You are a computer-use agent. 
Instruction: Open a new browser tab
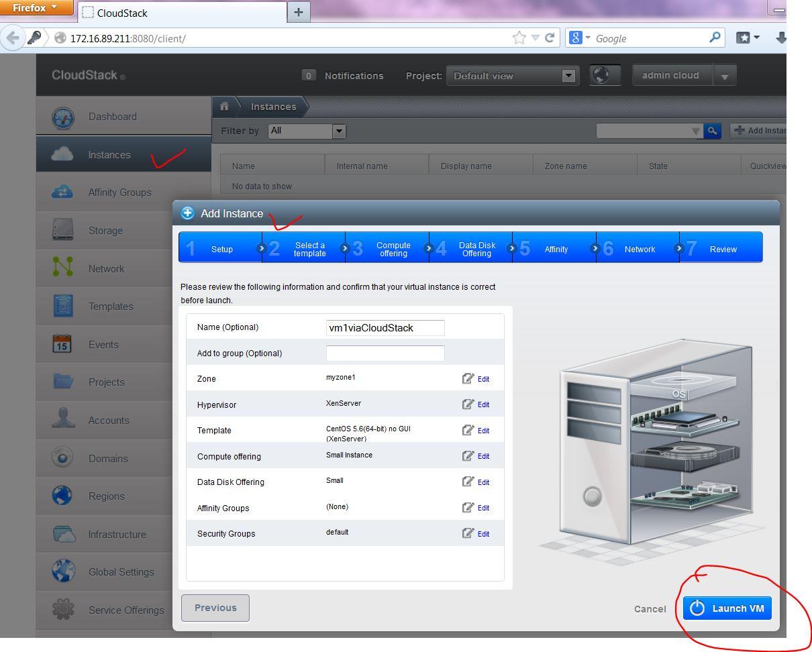[x=299, y=12]
